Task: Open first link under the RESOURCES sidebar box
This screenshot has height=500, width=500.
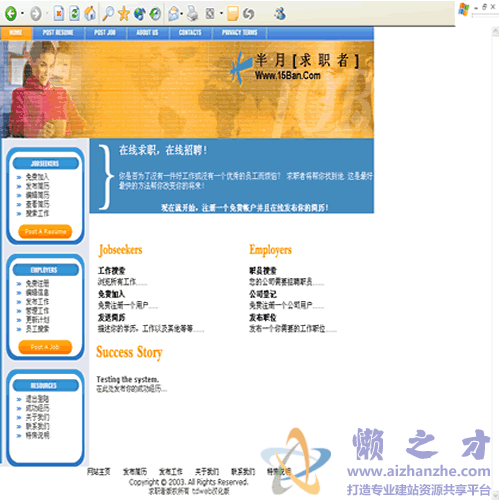Action: coord(37,399)
